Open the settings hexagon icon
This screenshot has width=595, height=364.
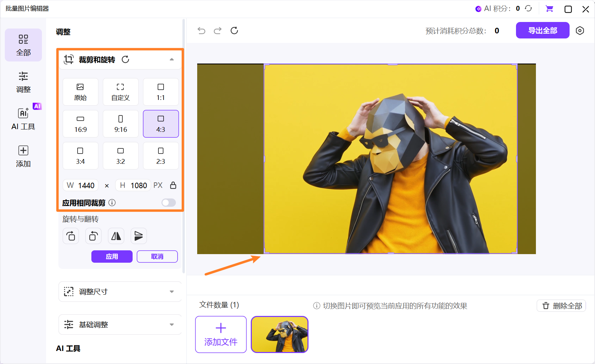coord(580,31)
